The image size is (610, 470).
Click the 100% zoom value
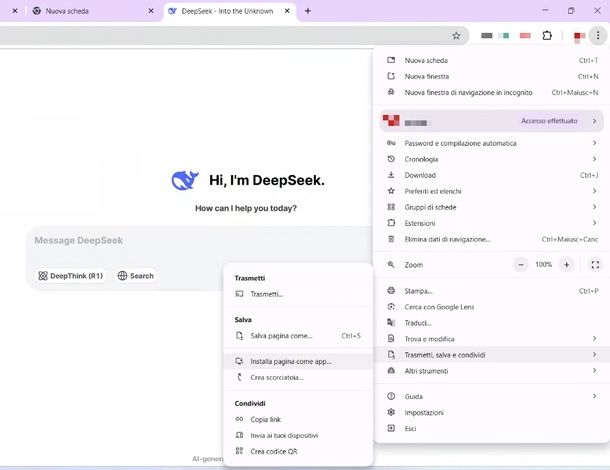click(x=543, y=265)
